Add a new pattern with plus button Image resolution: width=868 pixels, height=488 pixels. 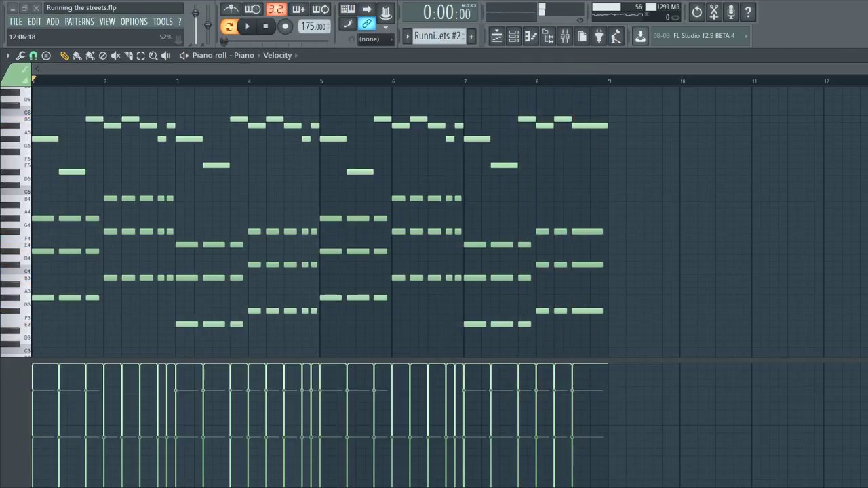click(471, 36)
